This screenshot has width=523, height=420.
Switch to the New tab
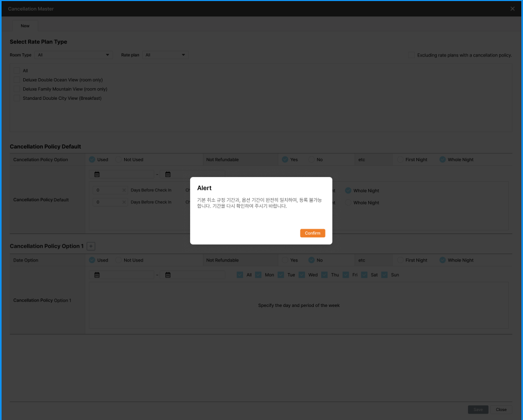tap(25, 26)
